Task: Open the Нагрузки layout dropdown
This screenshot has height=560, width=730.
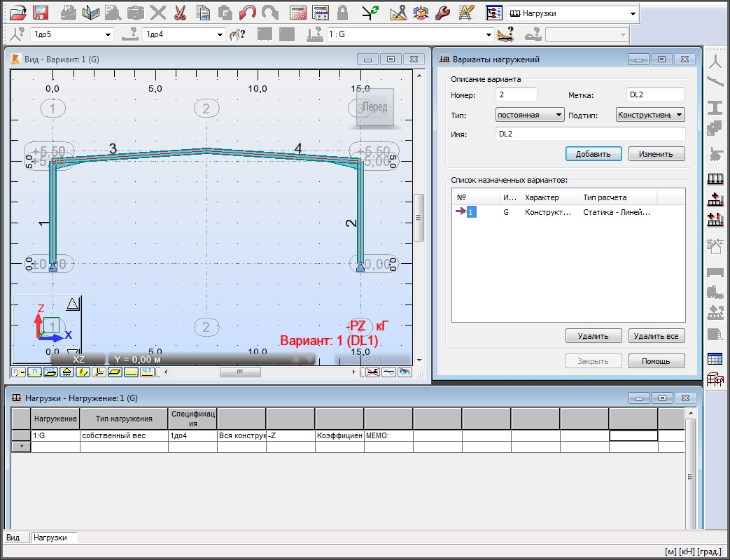Action: point(633,13)
